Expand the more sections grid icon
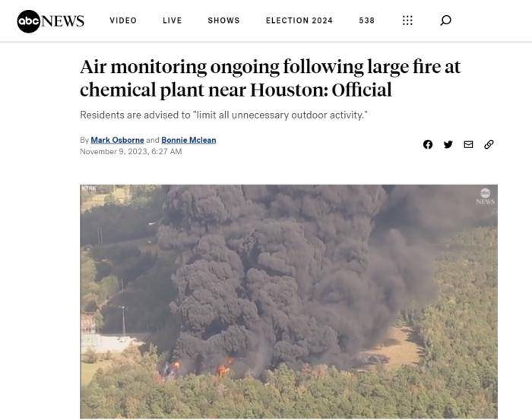532x420 pixels. pyautogui.click(x=407, y=21)
